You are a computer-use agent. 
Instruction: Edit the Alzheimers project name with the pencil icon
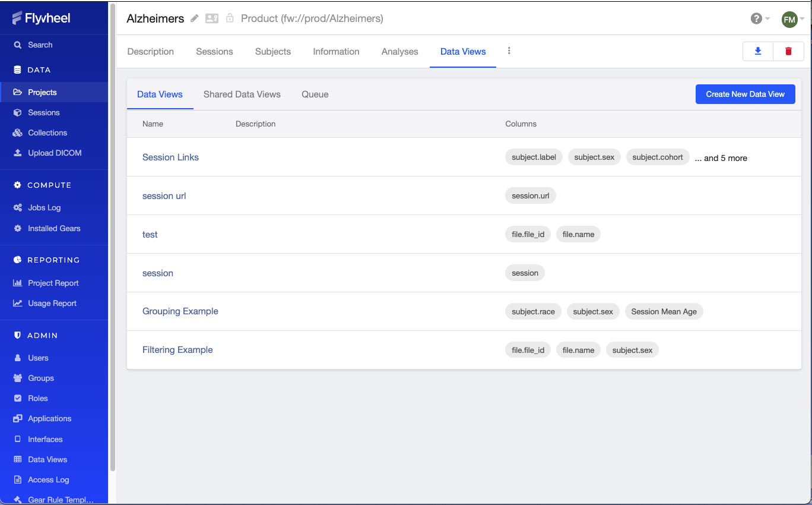click(194, 18)
